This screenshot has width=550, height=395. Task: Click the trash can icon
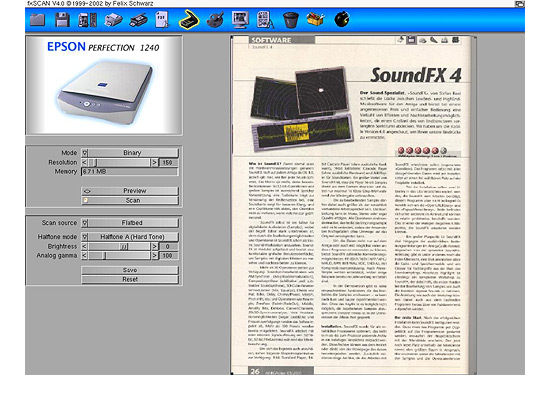click(290, 20)
